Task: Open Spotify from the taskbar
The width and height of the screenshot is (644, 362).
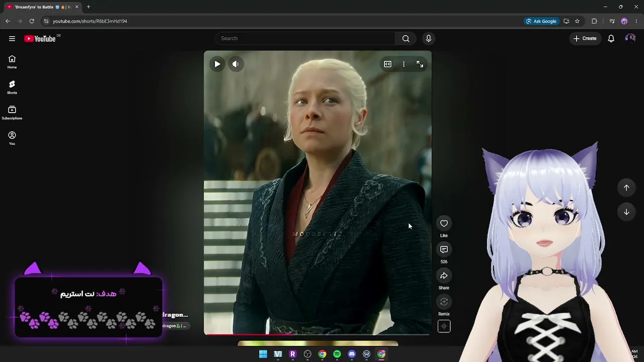Action: pos(337,354)
